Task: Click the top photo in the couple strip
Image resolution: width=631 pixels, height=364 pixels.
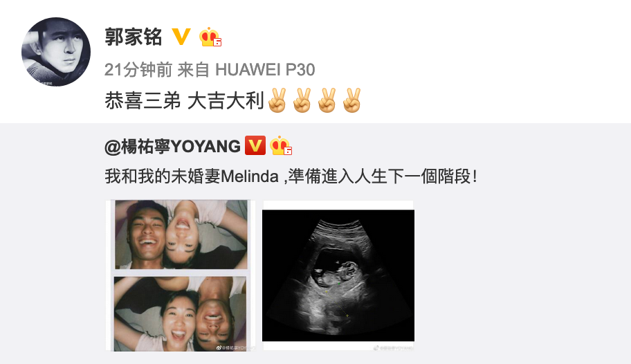Action: [181, 235]
